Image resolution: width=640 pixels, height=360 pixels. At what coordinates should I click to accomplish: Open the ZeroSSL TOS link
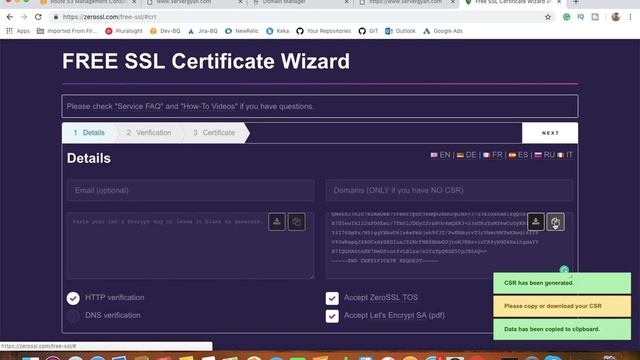393,298
